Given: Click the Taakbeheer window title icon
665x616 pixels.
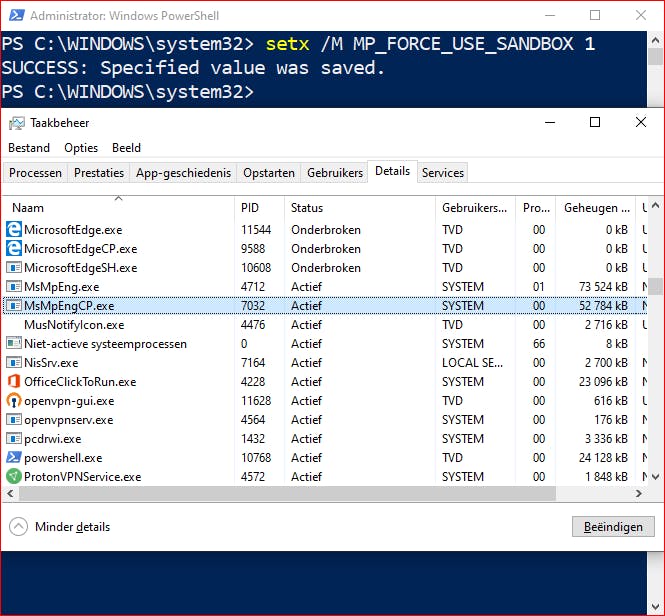Looking at the screenshot, I should (17, 123).
